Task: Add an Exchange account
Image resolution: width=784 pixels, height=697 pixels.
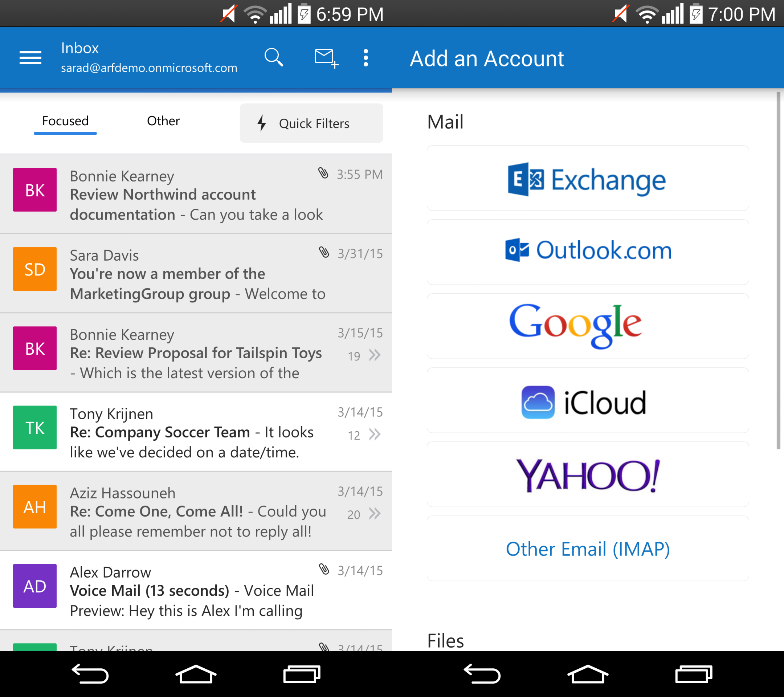Action: tap(588, 178)
